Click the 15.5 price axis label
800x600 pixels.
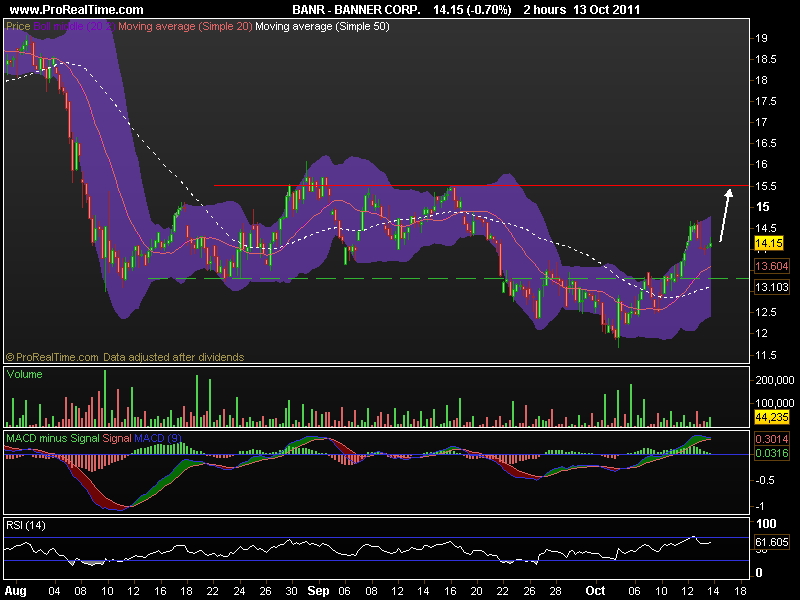[x=765, y=186]
